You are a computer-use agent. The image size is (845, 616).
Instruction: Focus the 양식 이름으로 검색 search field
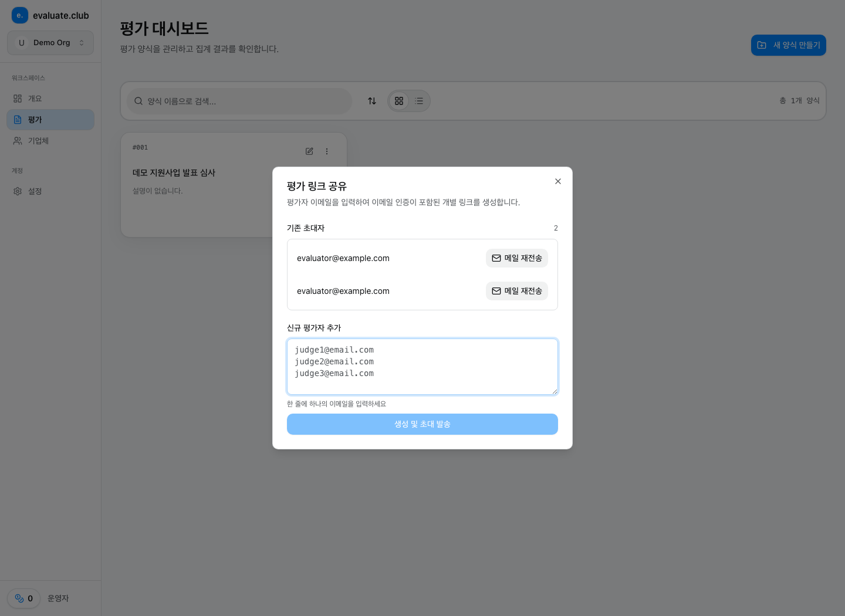(x=239, y=101)
